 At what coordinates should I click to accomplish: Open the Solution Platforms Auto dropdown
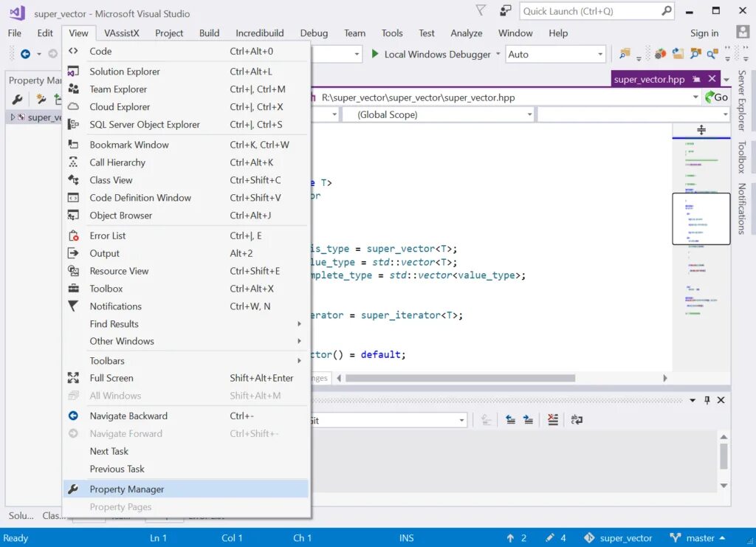555,54
